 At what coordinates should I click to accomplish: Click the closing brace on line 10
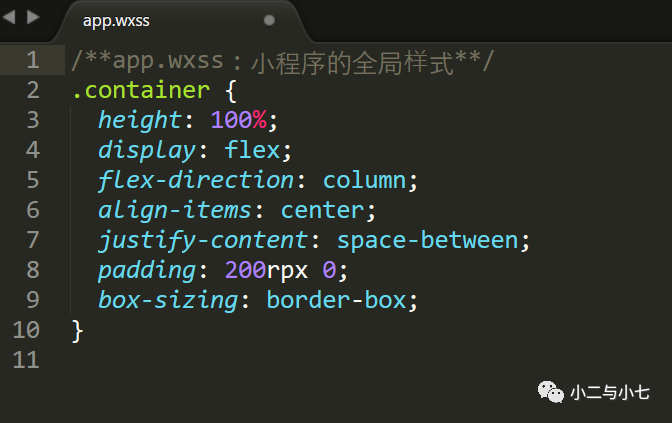[77, 330]
